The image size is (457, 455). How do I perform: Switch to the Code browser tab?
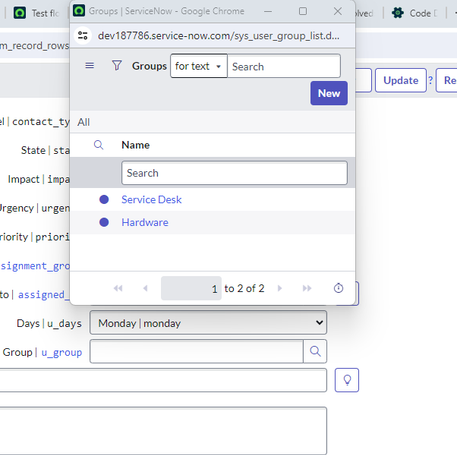[415, 13]
